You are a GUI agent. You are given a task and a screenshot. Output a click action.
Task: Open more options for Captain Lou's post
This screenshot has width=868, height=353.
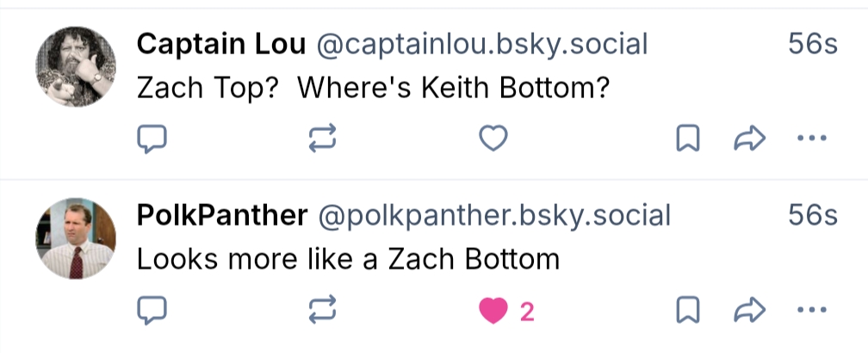tap(812, 139)
